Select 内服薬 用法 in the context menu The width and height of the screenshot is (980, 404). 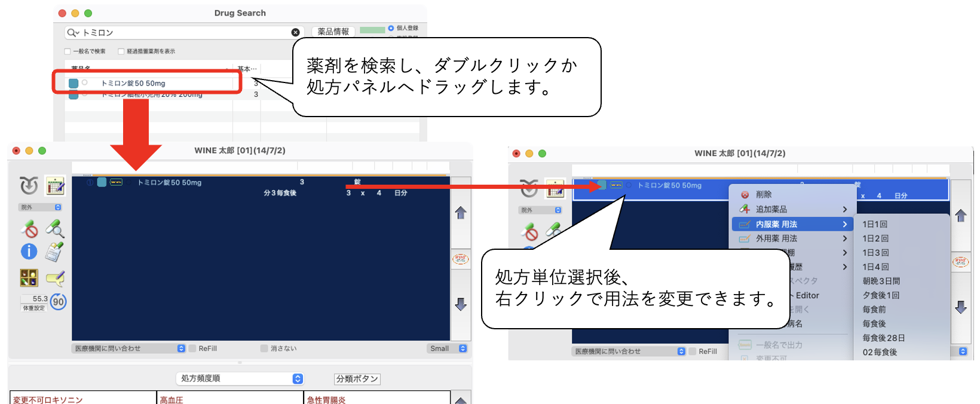click(794, 224)
